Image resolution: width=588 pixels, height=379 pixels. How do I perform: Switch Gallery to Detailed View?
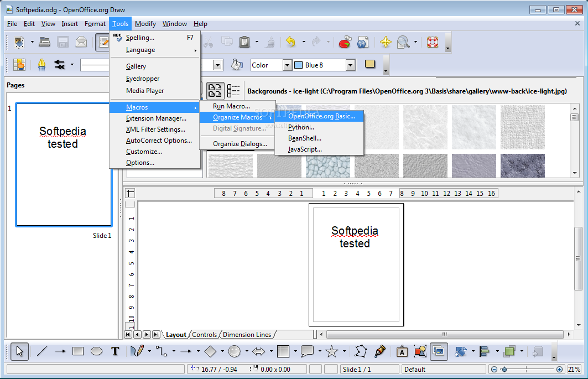tap(233, 91)
